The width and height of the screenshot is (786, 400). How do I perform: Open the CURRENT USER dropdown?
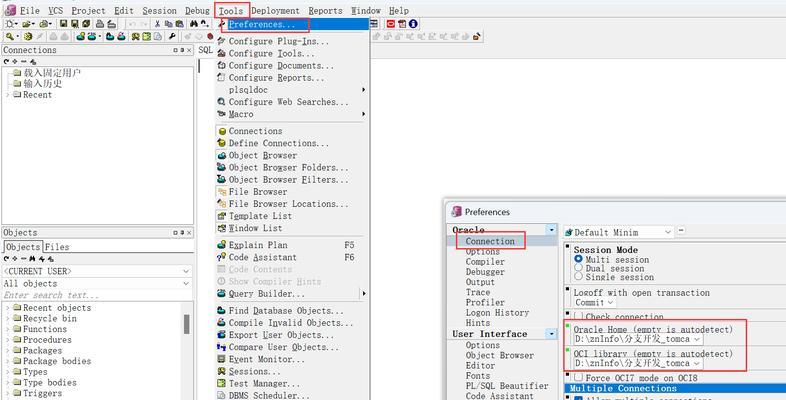click(x=186, y=271)
